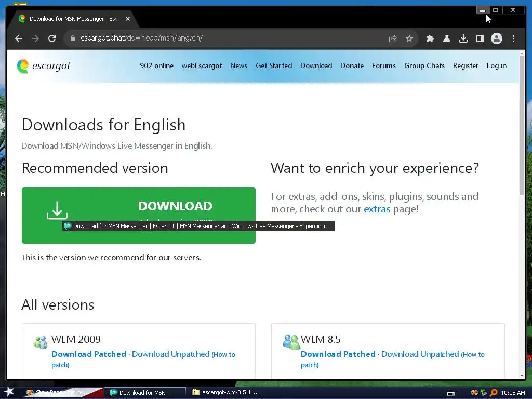Go back to the previous page
This screenshot has width=532, height=399.
click(19, 38)
